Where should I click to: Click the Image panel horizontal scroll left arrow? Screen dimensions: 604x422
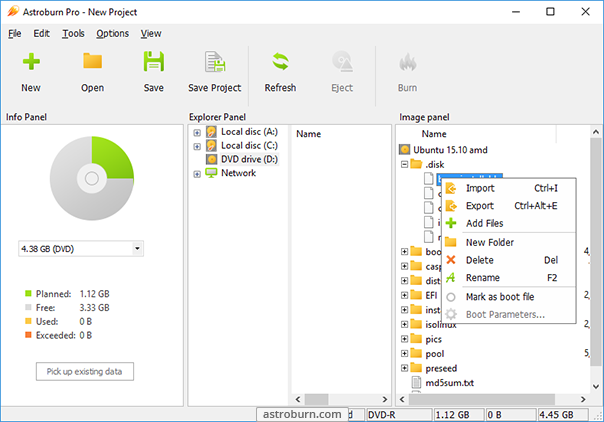click(x=402, y=399)
